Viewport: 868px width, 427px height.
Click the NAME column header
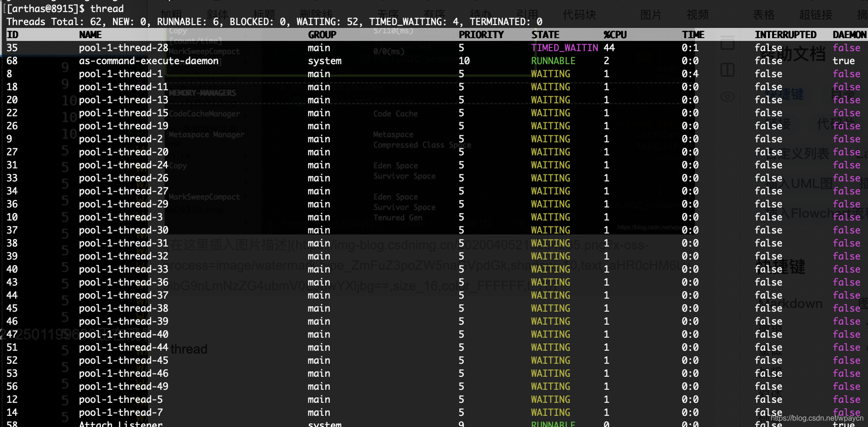90,35
